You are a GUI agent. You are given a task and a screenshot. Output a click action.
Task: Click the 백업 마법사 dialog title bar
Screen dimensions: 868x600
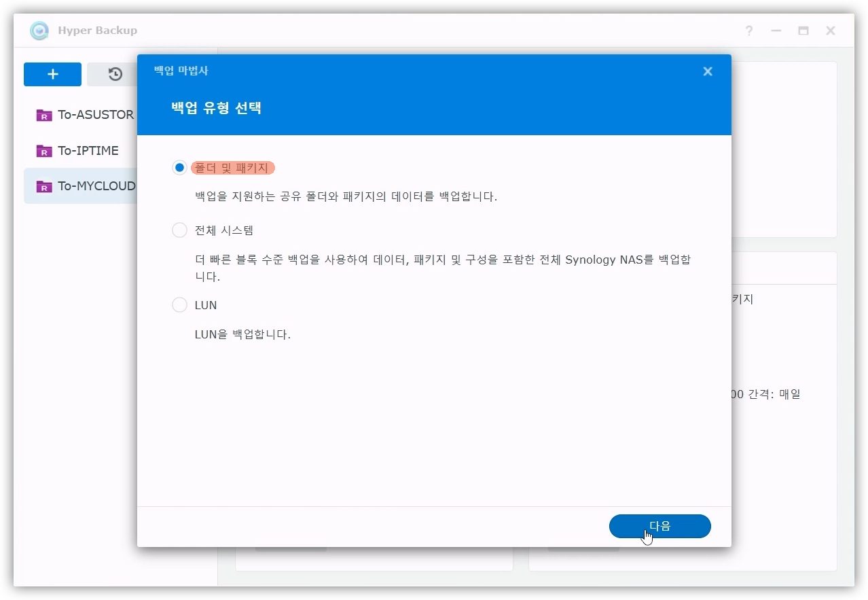pos(408,71)
